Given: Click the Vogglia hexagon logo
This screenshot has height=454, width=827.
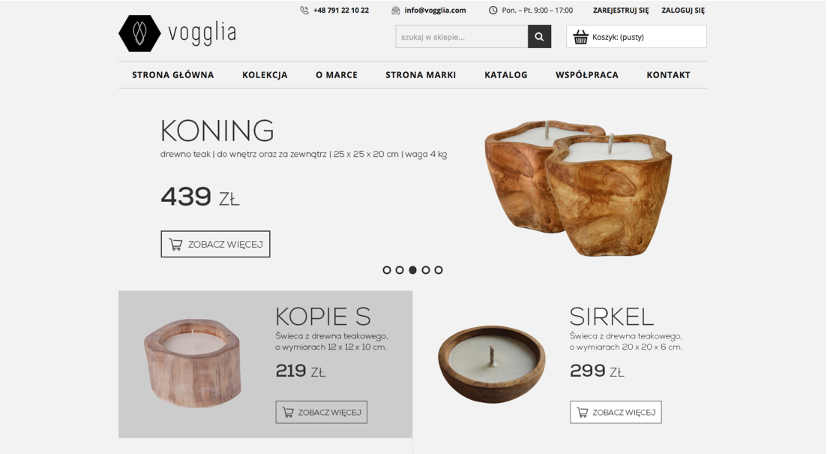Looking at the screenshot, I should coord(139,33).
